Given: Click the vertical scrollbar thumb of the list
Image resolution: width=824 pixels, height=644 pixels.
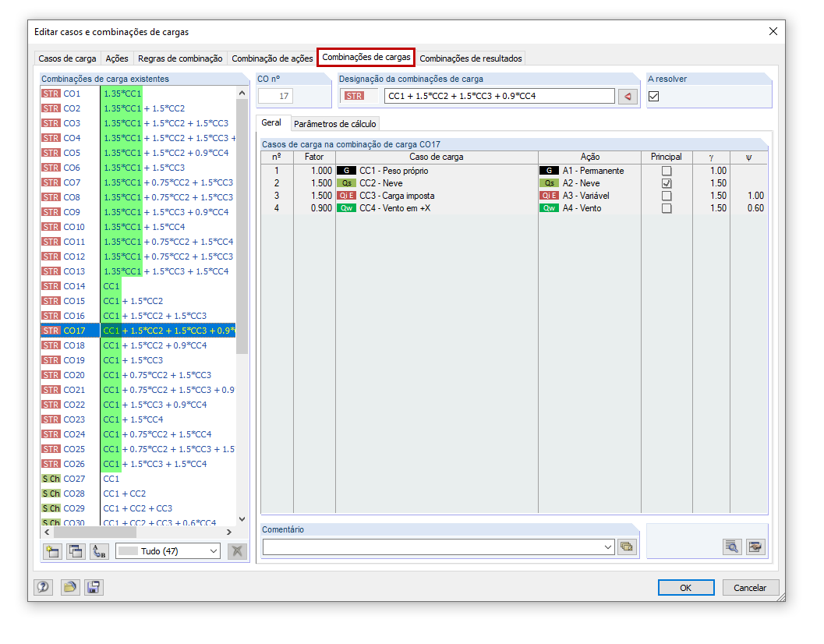Looking at the screenshot, I should click(242, 227).
